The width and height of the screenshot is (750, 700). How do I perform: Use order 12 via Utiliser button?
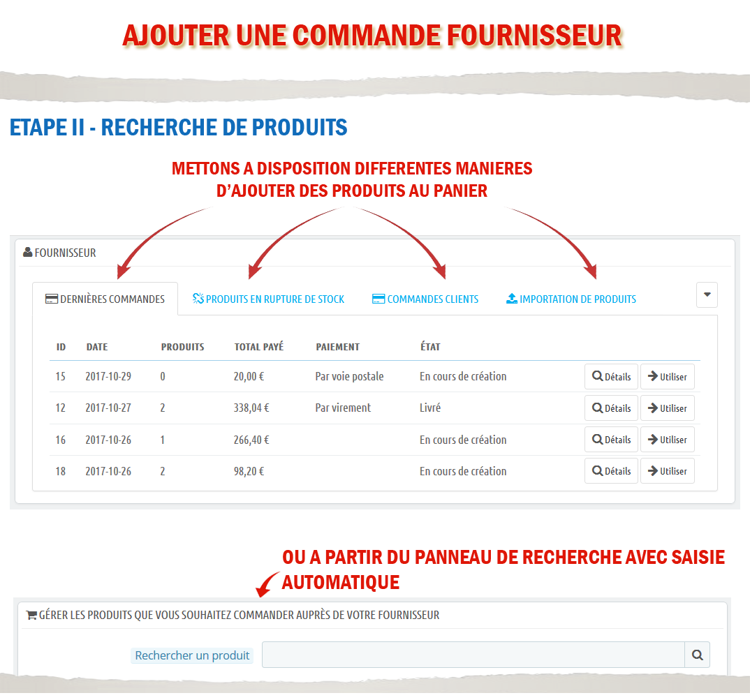[x=667, y=408]
